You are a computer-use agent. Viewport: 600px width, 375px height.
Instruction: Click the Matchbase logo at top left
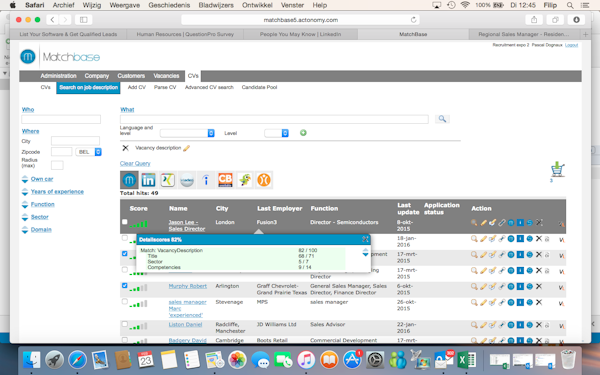tap(60, 57)
